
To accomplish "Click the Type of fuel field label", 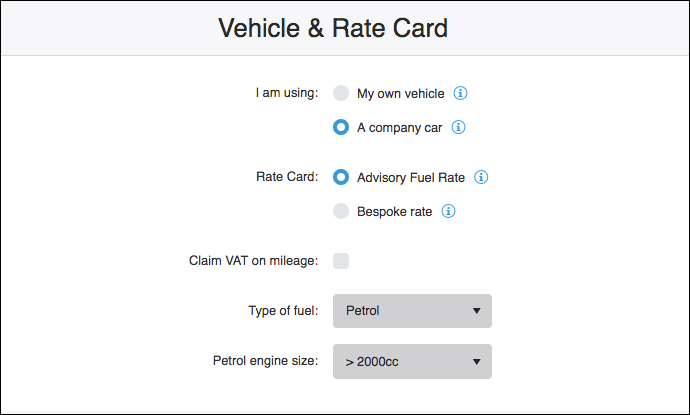I will [x=283, y=311].
